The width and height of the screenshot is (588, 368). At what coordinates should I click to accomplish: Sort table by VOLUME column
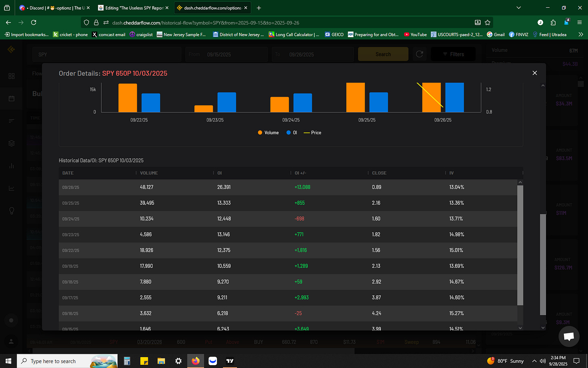click(x=149, y=173)
